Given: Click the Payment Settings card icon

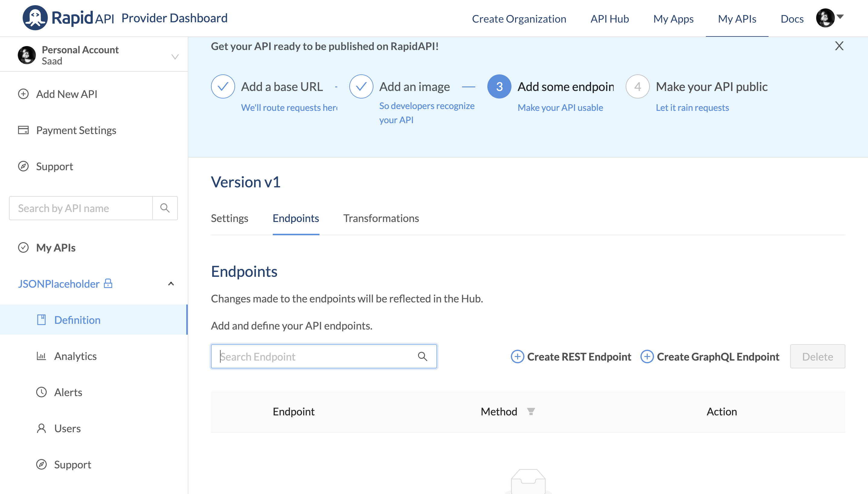Looking at the screenshot, I should (23, 130).
